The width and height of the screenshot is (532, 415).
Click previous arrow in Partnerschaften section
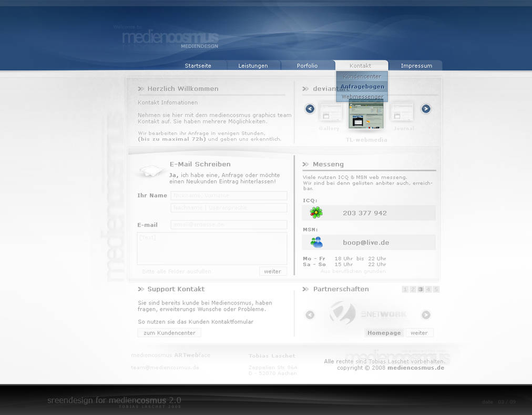310,315
